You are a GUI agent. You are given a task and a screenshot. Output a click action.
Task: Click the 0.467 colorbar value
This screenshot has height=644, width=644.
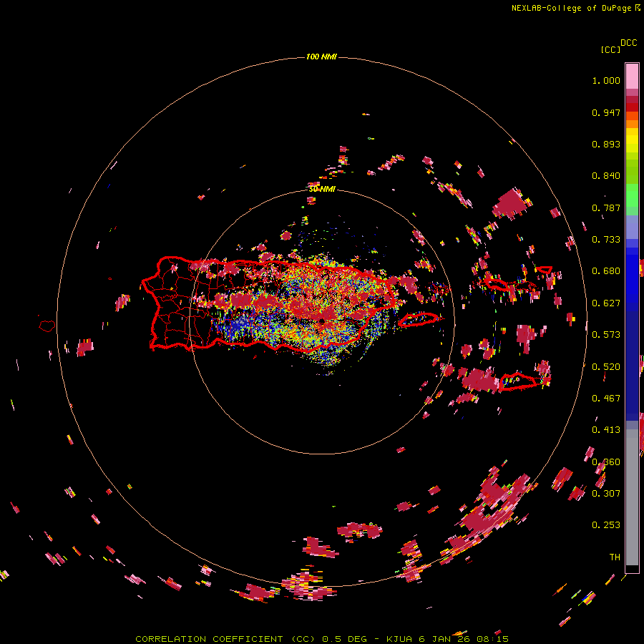606,399
